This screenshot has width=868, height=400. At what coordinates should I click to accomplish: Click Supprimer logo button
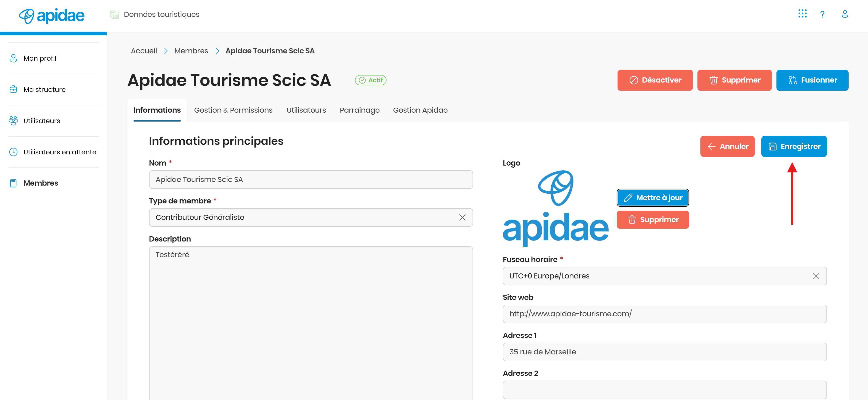point(653,220)
